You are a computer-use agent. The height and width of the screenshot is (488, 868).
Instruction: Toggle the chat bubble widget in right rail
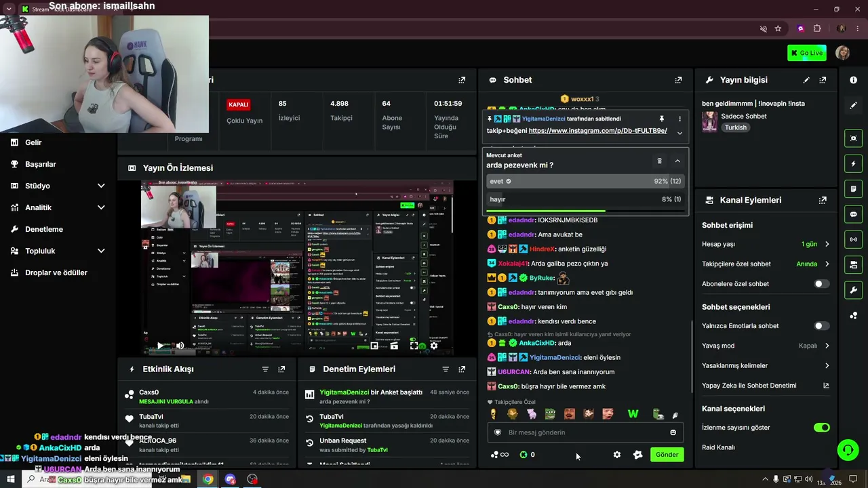(x=853, y=214)
